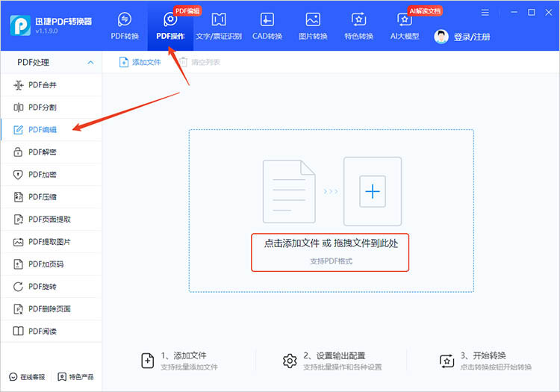Click 点击转换按钮开始转换 description text
The width and height of the screenshot is (560, 392).
coord(496,367)
